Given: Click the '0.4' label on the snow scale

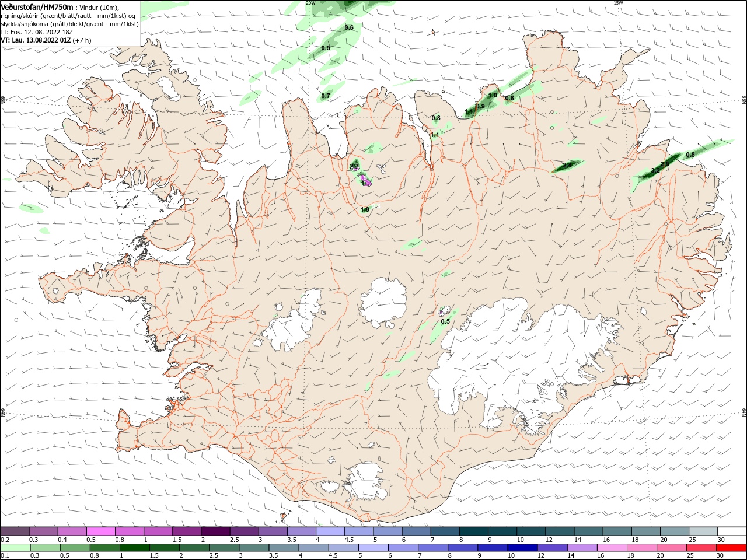Looking at the screenshot, I should tap(62, 540).
